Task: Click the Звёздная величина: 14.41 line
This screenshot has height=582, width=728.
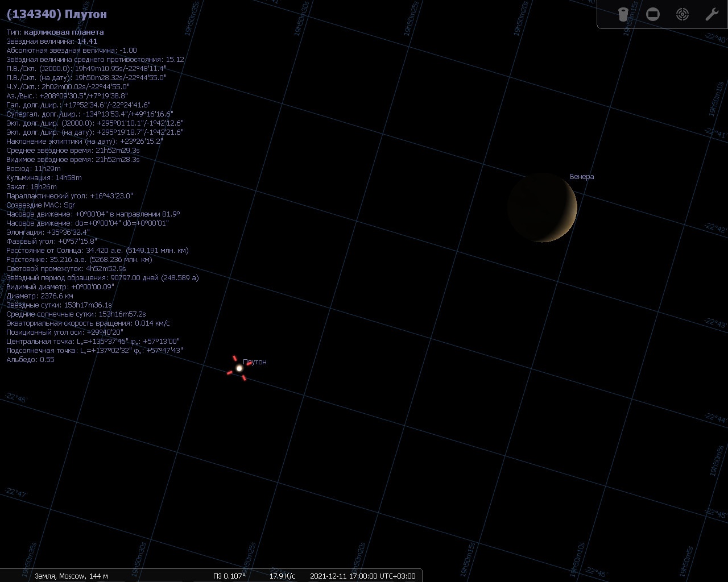Action: [x=52, y=41]
